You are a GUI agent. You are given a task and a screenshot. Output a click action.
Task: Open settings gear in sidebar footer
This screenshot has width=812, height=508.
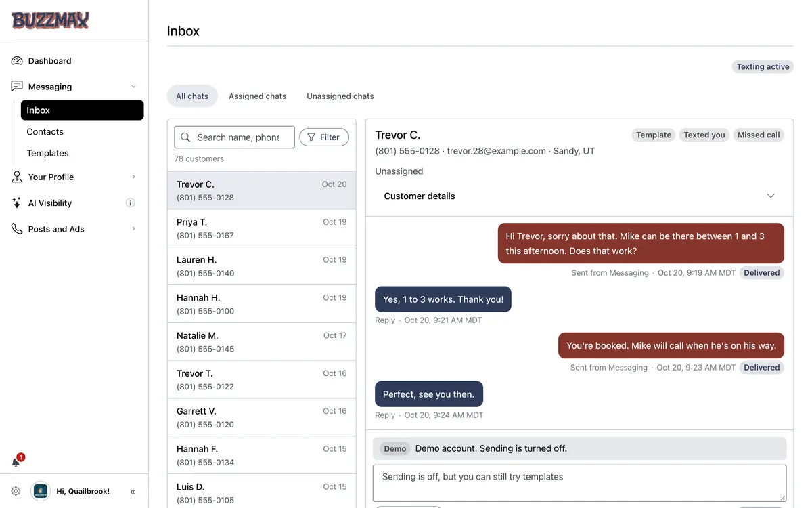pyautogui.click(x=16, y=492)
